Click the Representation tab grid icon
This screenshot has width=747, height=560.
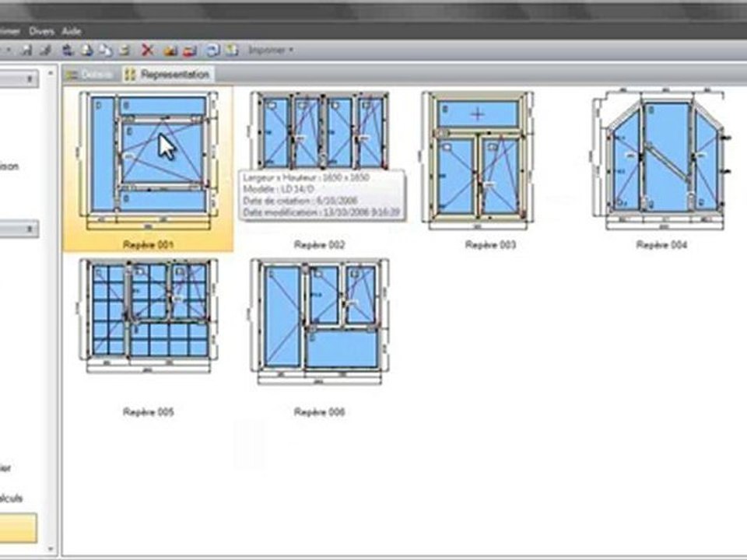click(x=130, y=75)
